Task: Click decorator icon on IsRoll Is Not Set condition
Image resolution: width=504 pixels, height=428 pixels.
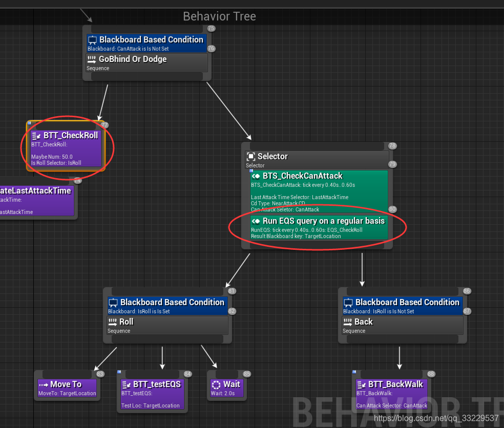Action: [x=348, y=303]
